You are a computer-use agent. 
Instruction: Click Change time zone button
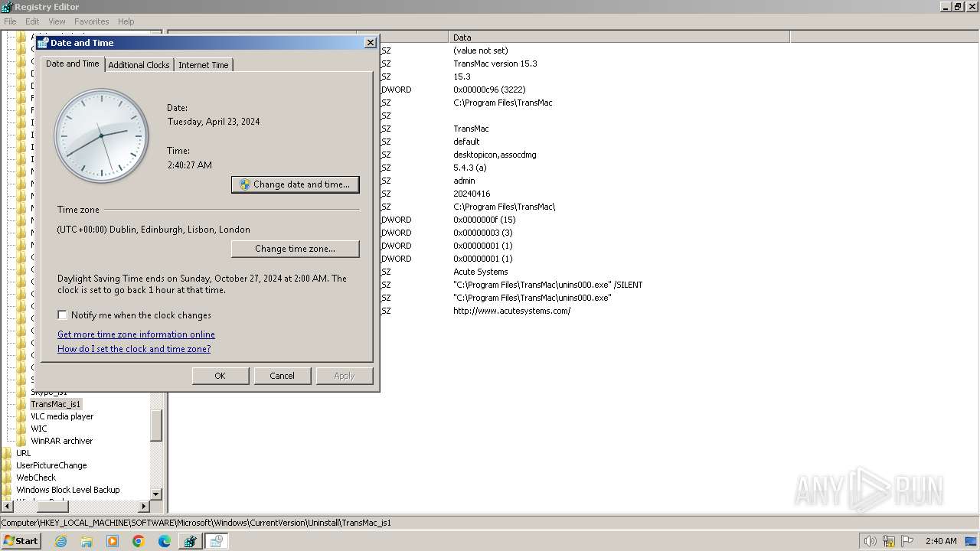tap(295, 249)
